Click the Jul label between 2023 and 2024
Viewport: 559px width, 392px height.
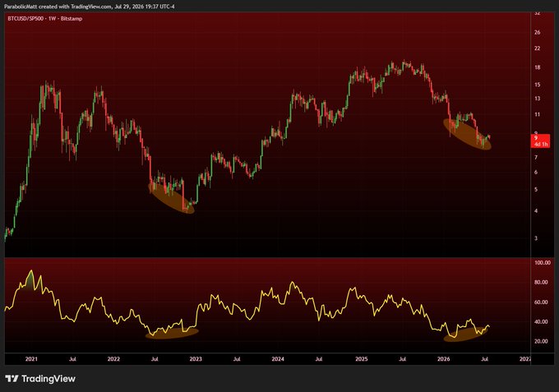pyautogui.click(x=237, y=359)
